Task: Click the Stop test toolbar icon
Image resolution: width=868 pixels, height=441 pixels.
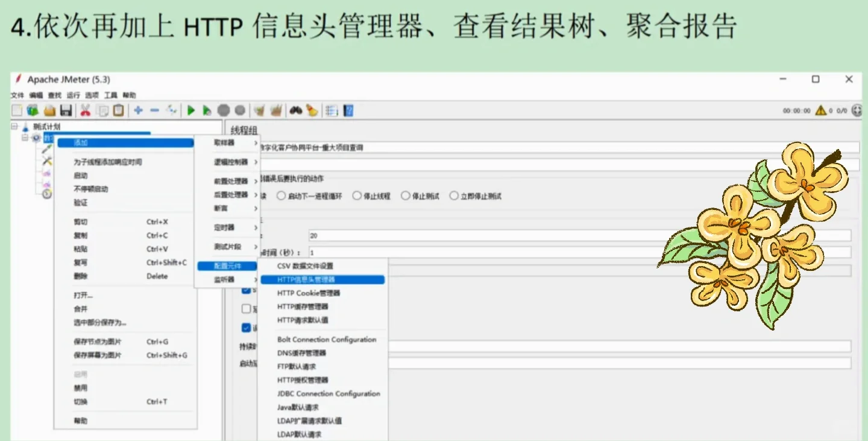Action: coord(224,110)
